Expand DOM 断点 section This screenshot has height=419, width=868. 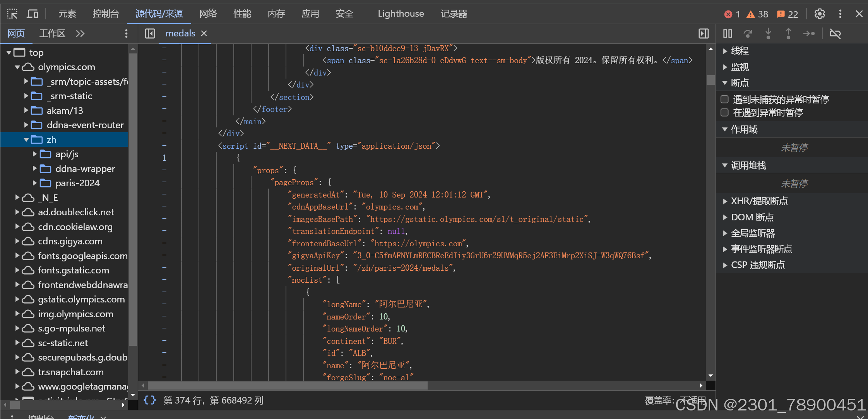[725, 218]
